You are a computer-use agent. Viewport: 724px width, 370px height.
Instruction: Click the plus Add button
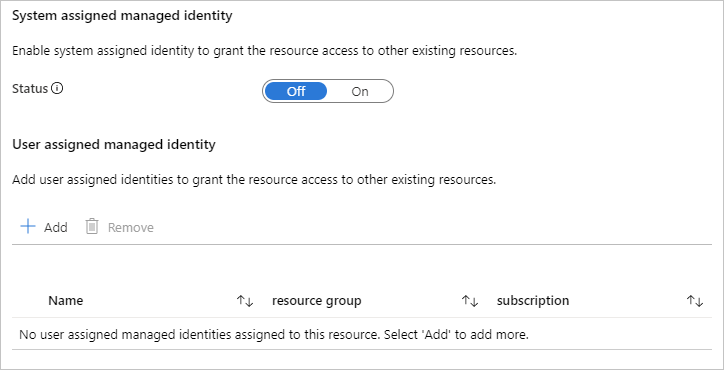[44, 227]
